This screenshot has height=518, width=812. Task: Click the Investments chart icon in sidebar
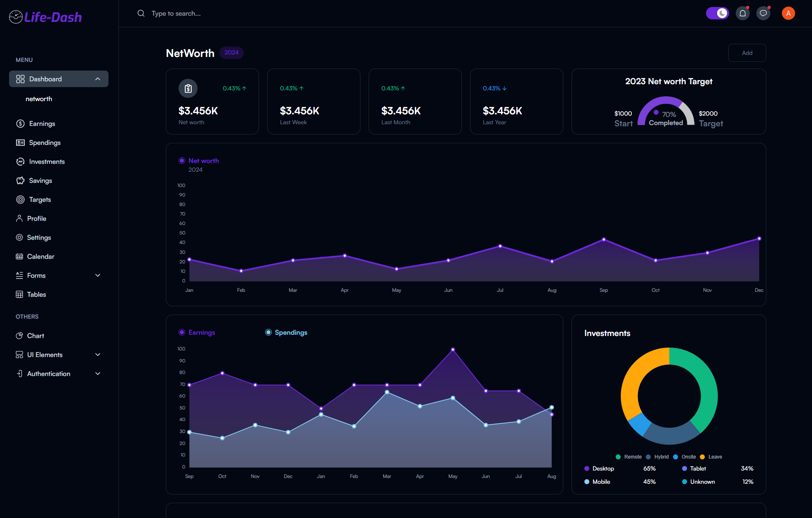tap(20, 161)
